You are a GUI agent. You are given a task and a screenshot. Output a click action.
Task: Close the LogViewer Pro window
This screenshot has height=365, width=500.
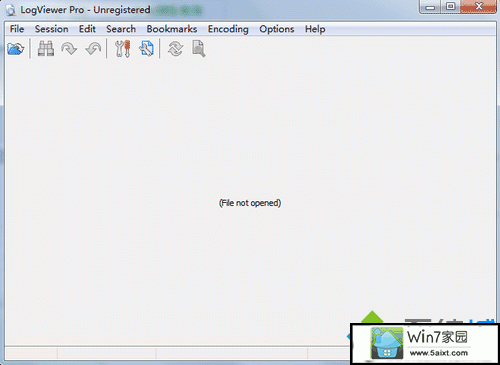click(x=479, y=7)
